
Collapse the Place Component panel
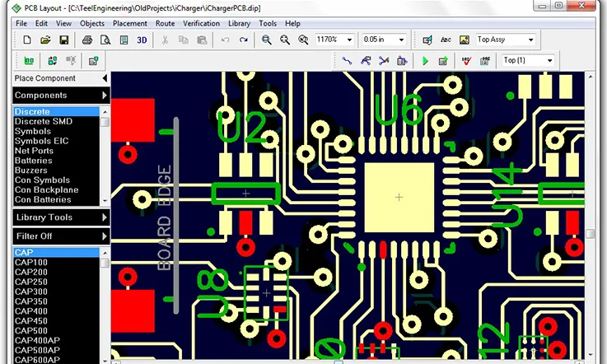[105, 78]
